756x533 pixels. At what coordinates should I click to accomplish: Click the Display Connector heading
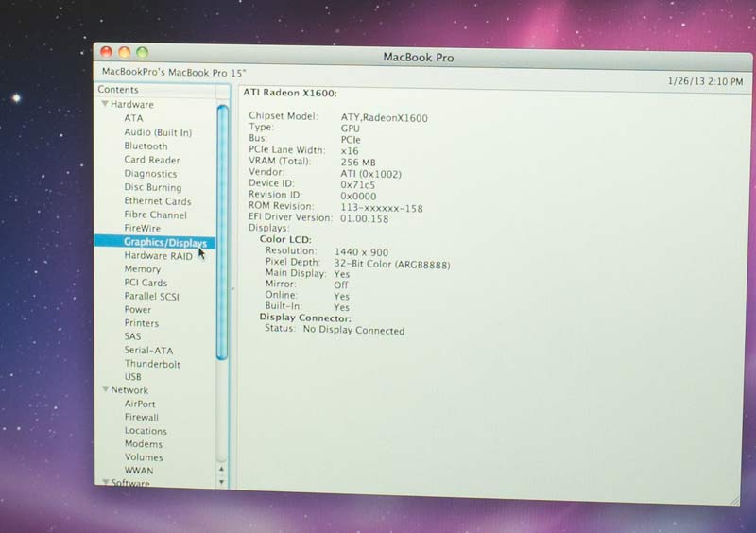click(305, 318)
